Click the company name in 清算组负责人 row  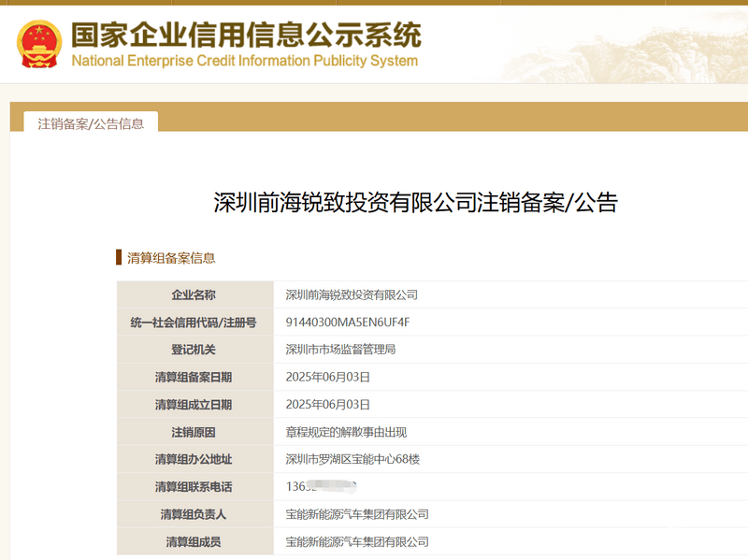[x=357, y=514]
